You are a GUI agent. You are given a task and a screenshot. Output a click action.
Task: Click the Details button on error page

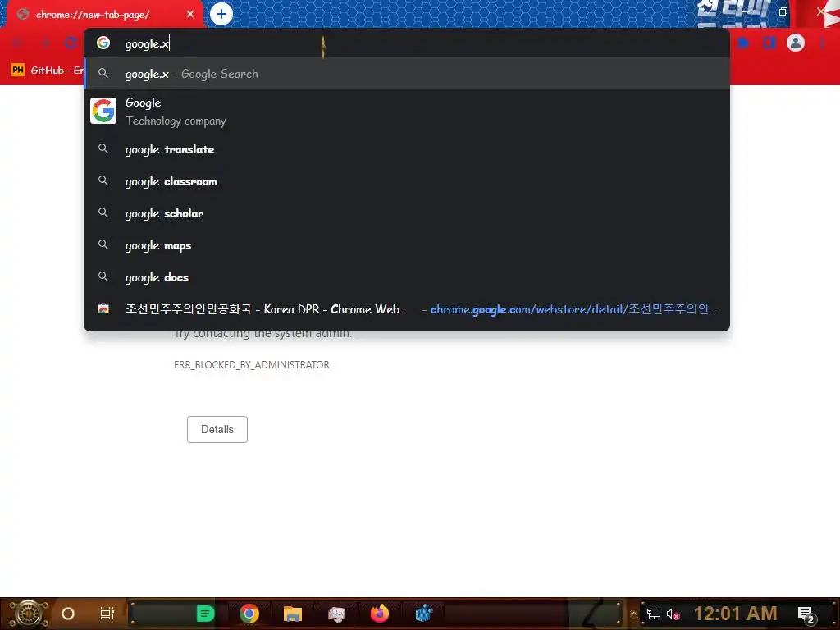(217, 429)
